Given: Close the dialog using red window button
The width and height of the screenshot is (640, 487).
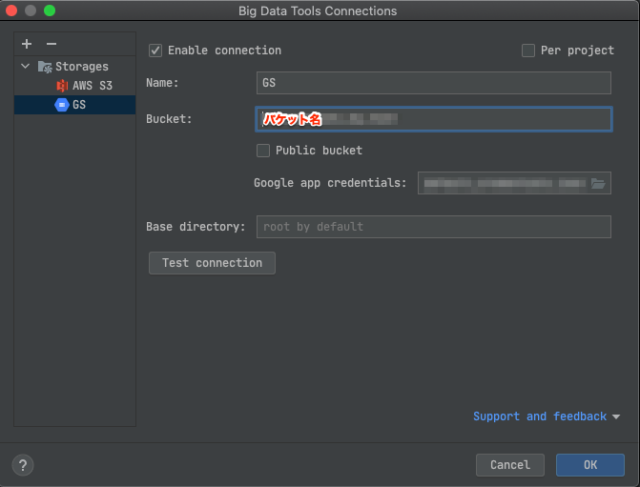Looking at the screenshot, I should [x=11, y=11].
